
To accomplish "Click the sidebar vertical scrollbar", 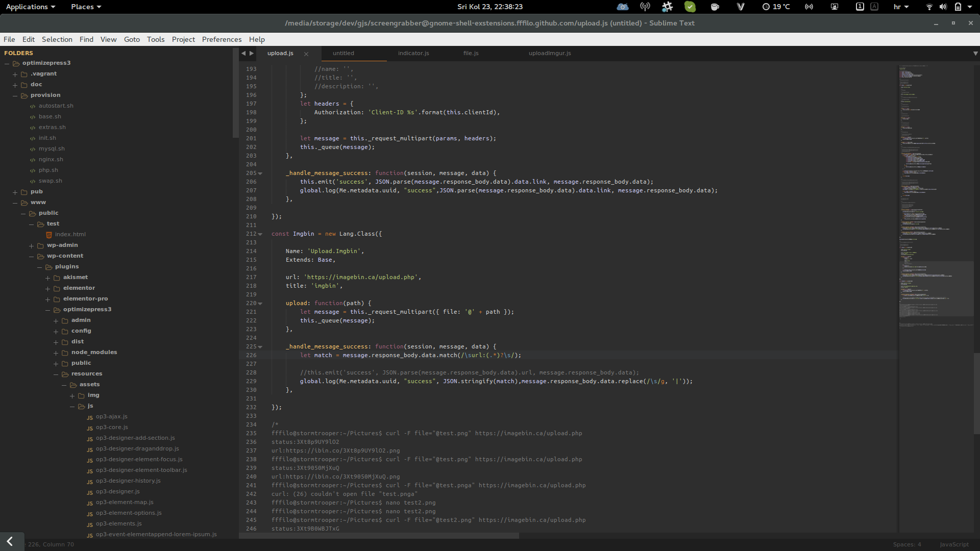I will pos(235,93).
